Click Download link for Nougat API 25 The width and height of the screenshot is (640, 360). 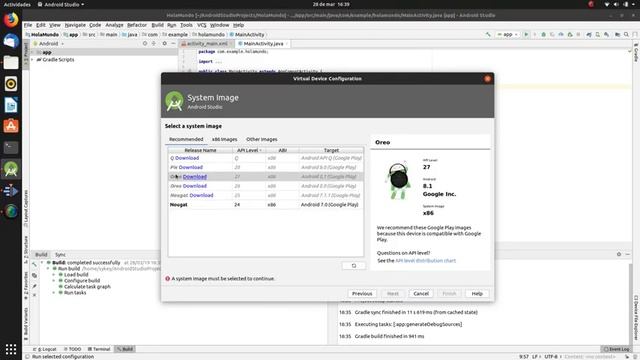click(x=201, y=195)
